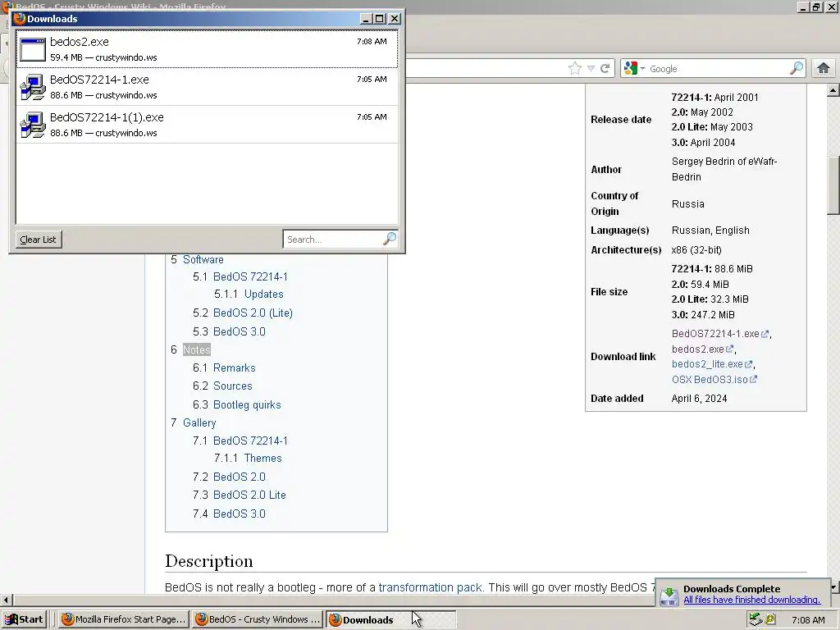Jump to contents 7.1.1 Themes
Screen dimensions: 840x630
[x=262, y=458]
